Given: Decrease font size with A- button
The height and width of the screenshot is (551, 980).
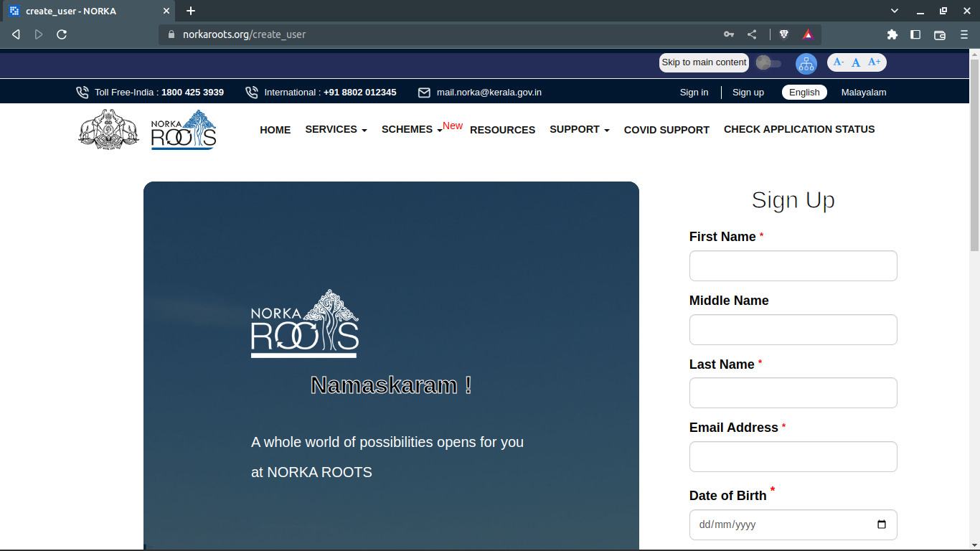Looking at the screenshot, I should click(x=839, y=62).
